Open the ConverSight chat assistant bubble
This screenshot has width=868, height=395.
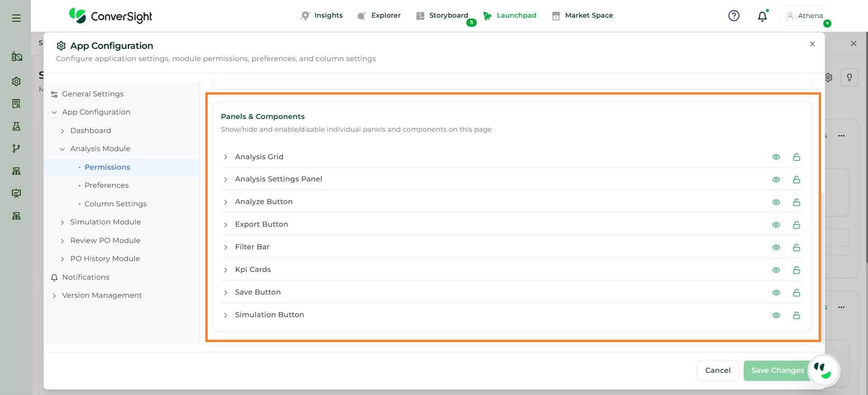click(x=823, y=371)
